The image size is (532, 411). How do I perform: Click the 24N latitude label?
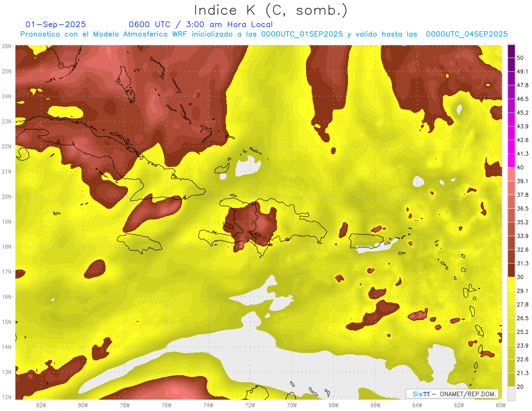pos(7,96)
